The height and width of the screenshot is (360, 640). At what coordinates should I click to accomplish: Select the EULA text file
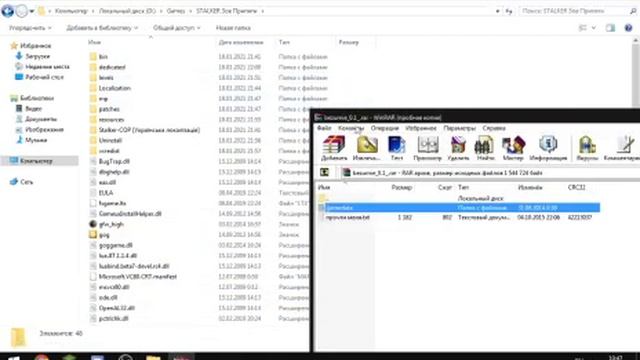[x=101, y=193]
